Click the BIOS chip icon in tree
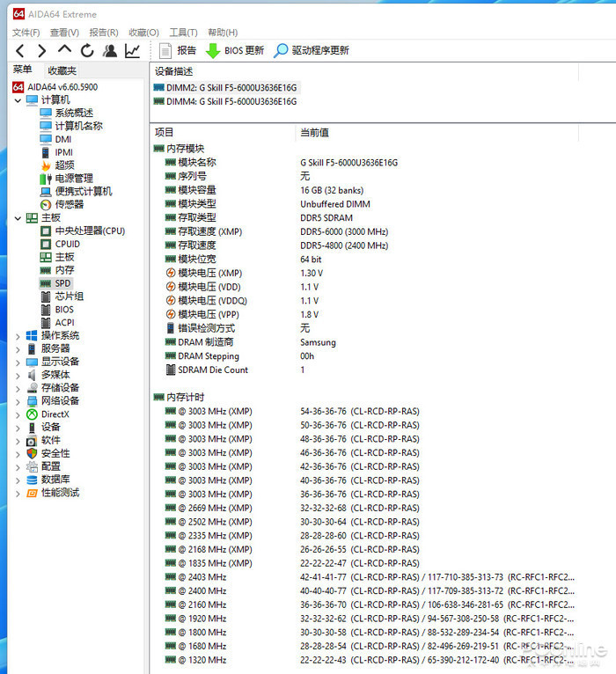Viewport: 616px width, 674px height. [x=46, y=310]
